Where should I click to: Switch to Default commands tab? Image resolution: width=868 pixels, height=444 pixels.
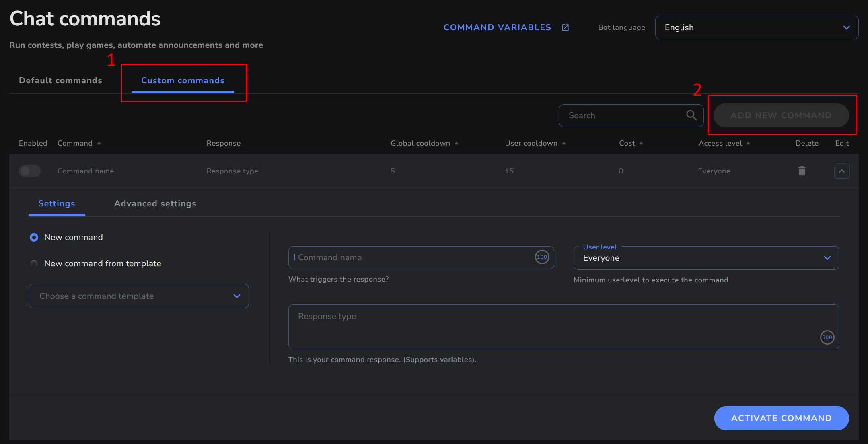click(60, 80)
